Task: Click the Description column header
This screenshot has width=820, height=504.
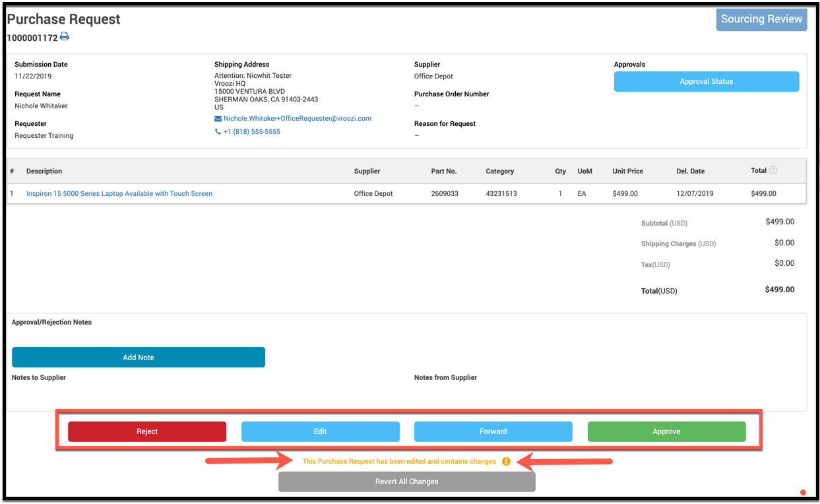Action: 44,172
